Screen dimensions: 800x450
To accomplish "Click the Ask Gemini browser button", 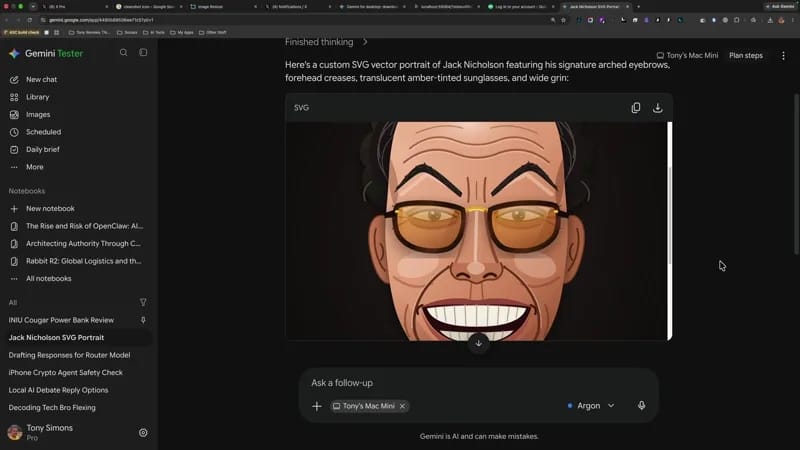I will tap(780, 7).
